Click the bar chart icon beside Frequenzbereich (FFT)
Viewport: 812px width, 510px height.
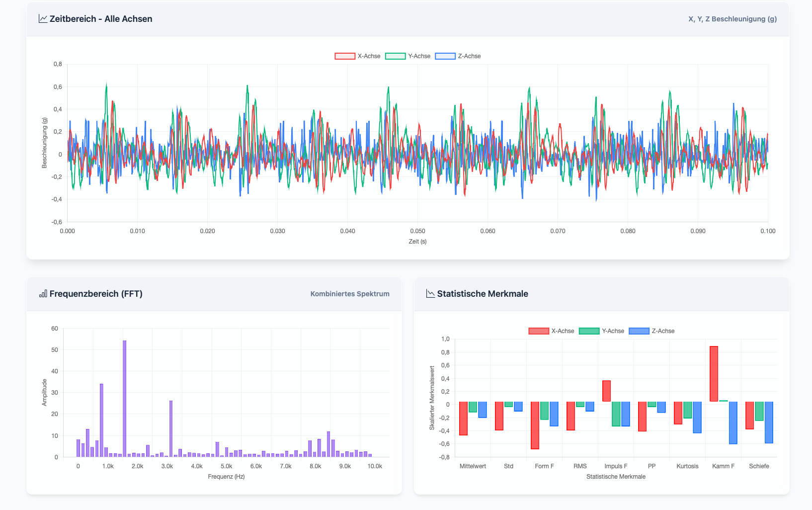coord(43,294)
